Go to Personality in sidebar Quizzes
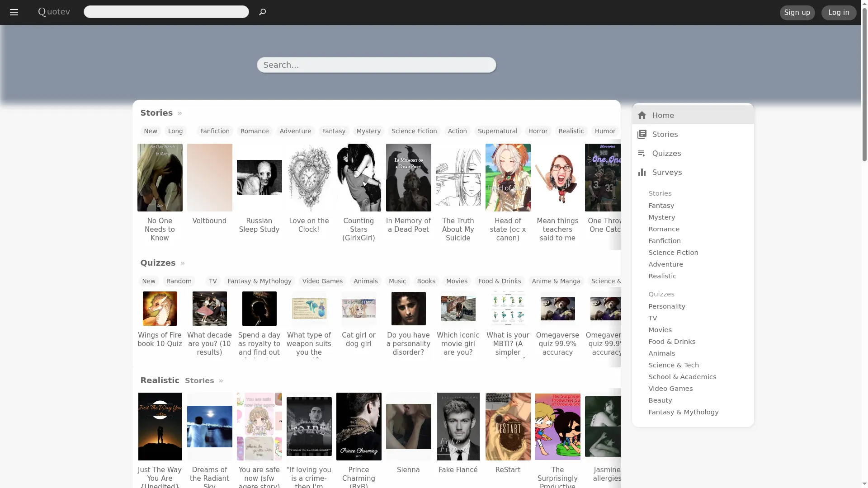This screenshot has height=488, width=868. click(667, 306)
